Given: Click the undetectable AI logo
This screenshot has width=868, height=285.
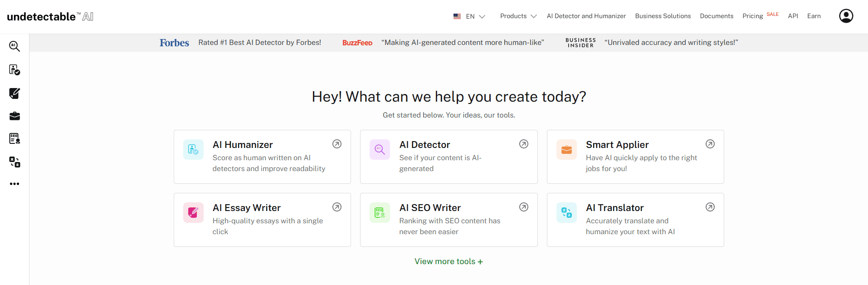Looking at the screenshot, I should pos(50,17).
